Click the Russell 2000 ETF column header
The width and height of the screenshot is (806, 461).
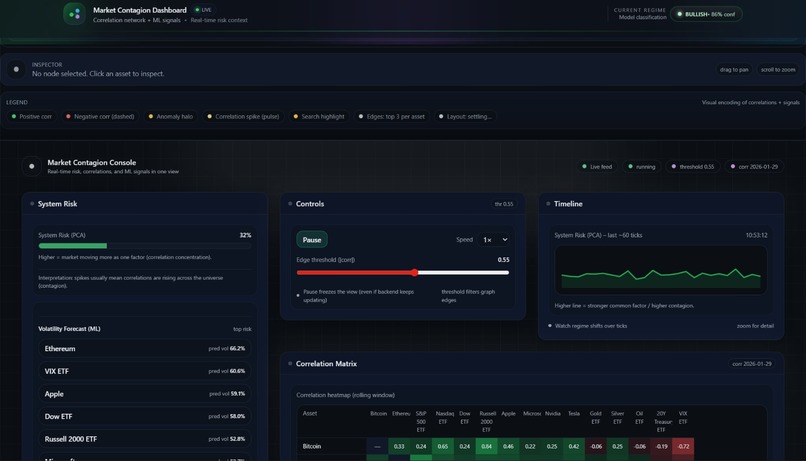click(x=487, y=421)
